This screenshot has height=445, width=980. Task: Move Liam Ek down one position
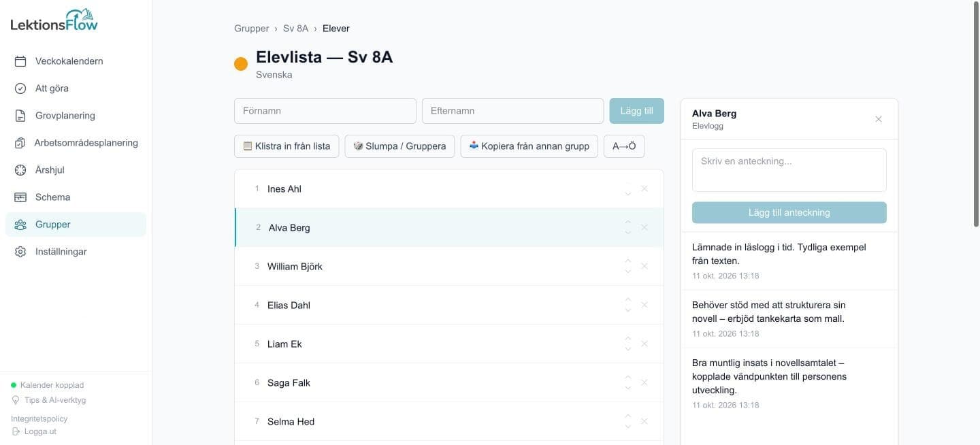pos(628,349)
